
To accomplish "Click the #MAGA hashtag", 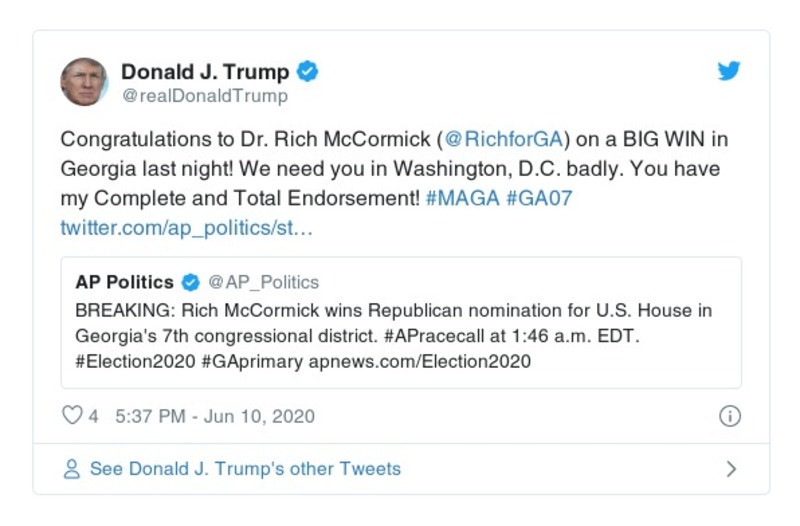I will coord(461,198).
